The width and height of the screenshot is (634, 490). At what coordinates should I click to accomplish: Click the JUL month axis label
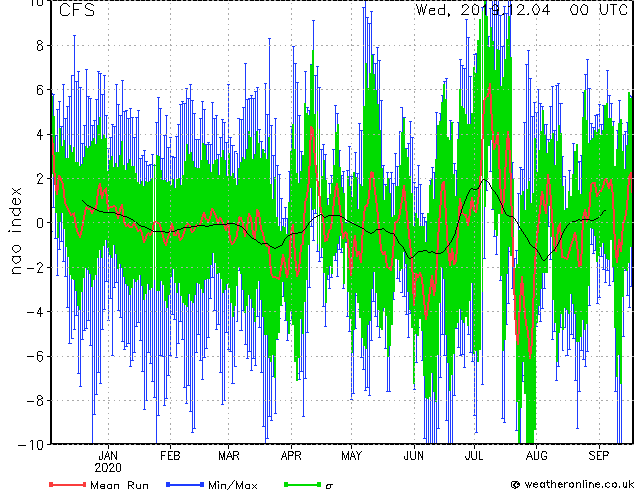coord(474,456)
